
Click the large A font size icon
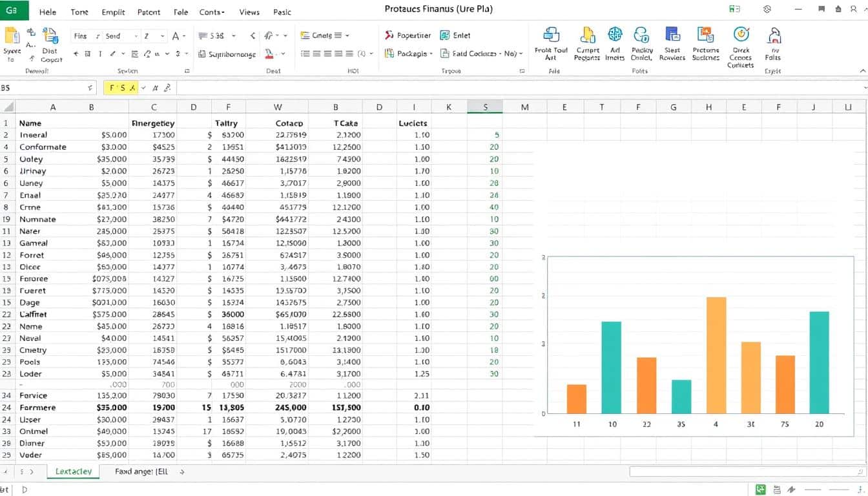click(x=176, y=36)
